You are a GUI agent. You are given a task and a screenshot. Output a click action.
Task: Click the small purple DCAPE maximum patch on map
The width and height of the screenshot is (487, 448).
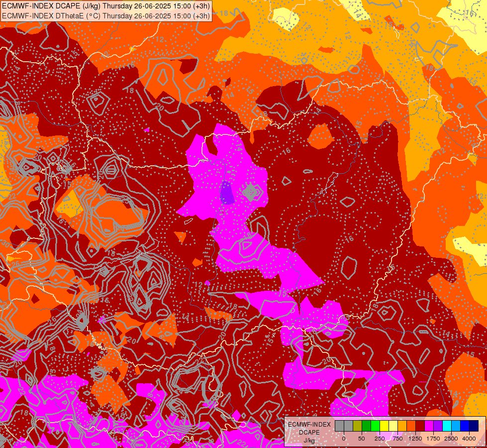(x=227, y=193)
